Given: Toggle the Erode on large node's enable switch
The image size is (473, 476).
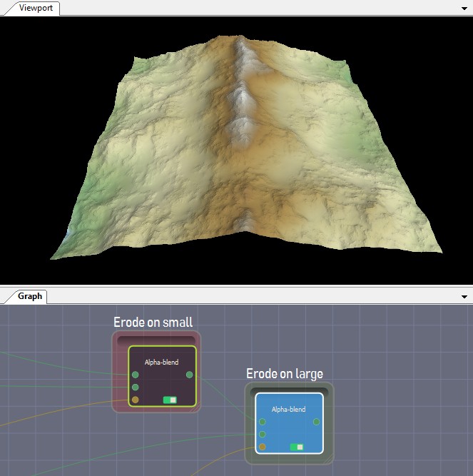Looking at the screenshot, I should pos(297,447).
